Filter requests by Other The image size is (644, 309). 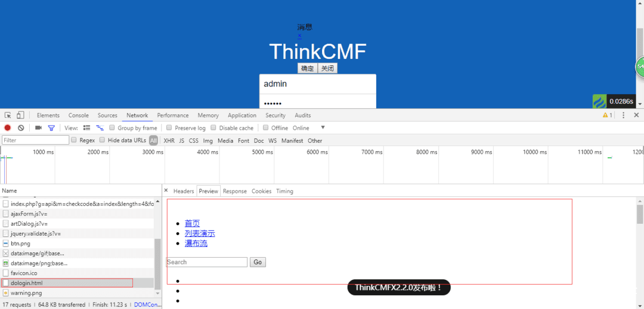[315, 141]
